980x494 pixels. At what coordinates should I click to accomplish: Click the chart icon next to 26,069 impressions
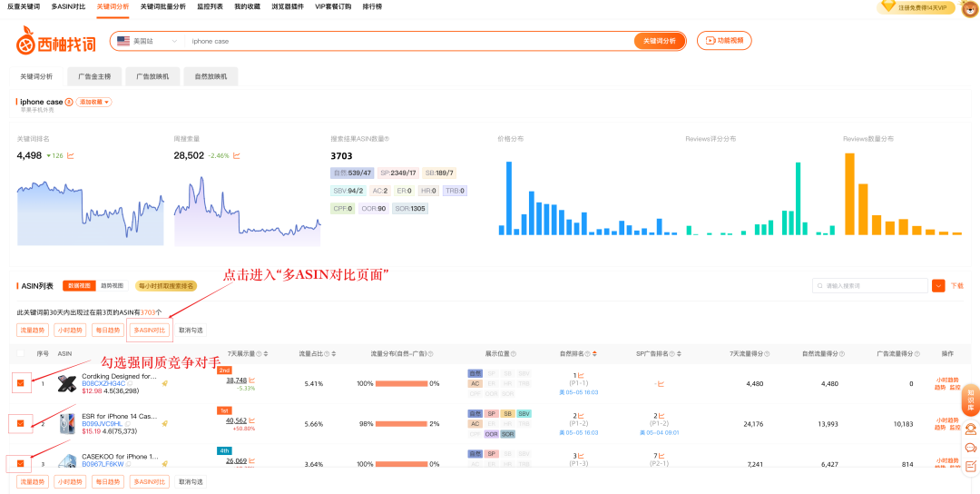pos(252,461)
